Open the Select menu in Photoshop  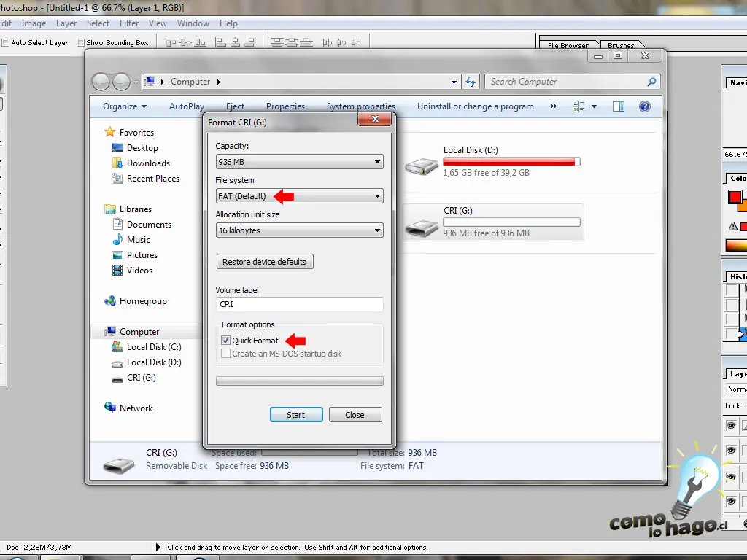click(x=98, y=23)
